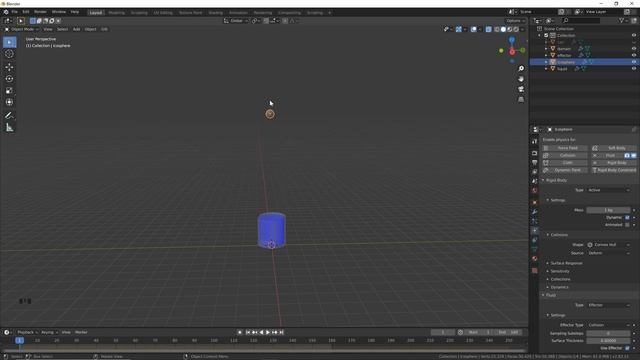The height and width of the screenshot is (360, 640).
Task: Click the pan view hand icon
Action: [521, 79]
